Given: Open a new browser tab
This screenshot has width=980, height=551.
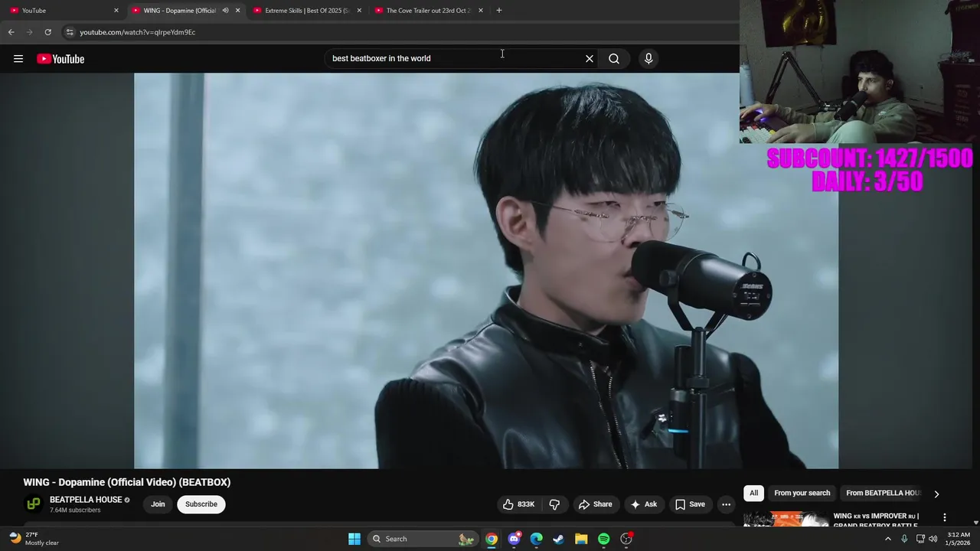Looking at the screenshot, I should [498, 11].
